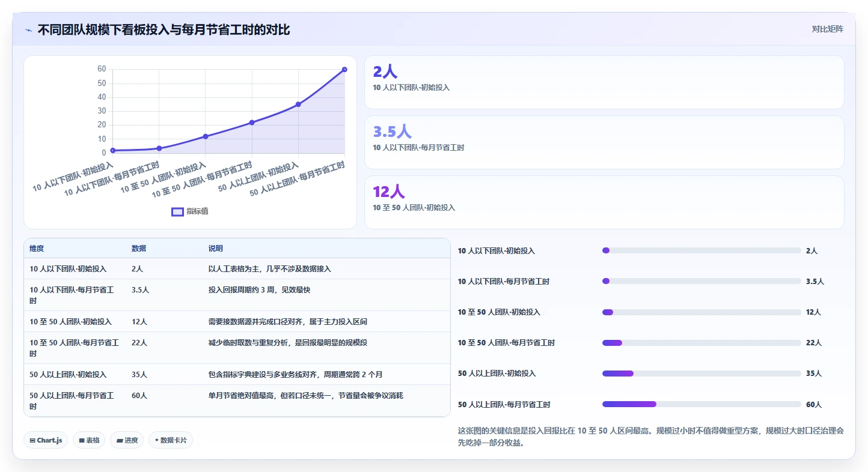Click the progress bar for 10 人以下团队·每月节省工时
The image size is (868, 472).
pos(701,281)
